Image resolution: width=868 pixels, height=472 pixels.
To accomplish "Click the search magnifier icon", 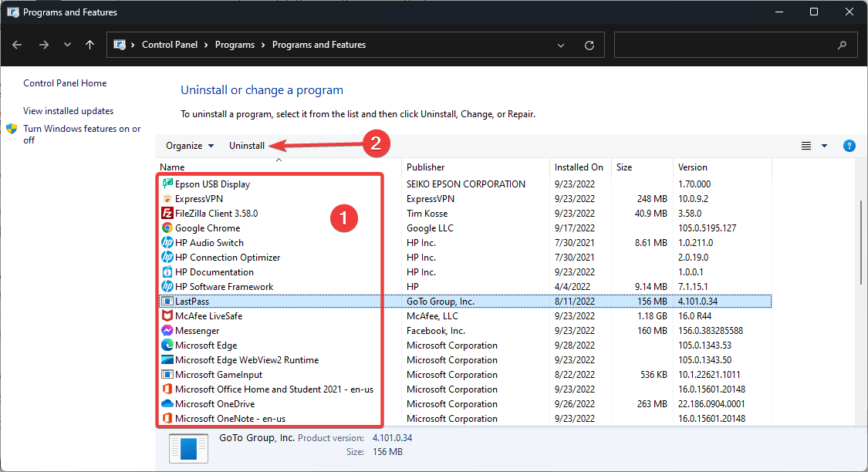I will coord(842,46).
